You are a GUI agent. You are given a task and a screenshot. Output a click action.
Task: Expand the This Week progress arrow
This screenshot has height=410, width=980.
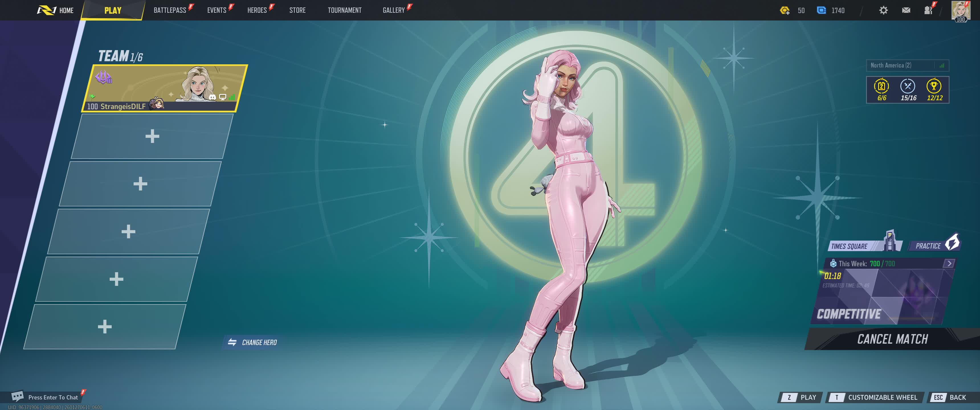pos(949,263)
